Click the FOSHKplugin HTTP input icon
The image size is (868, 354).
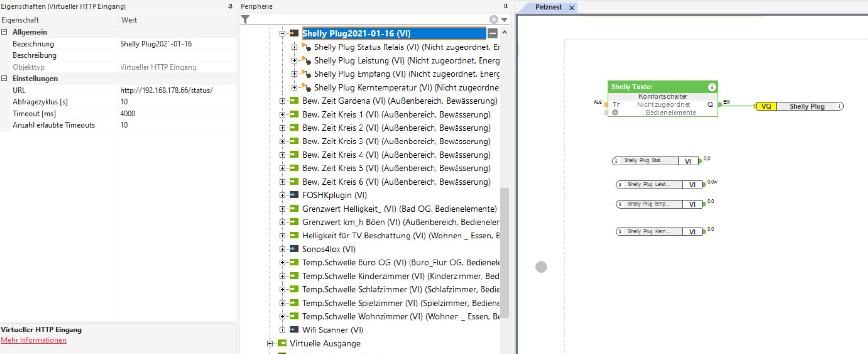(294, 195)
